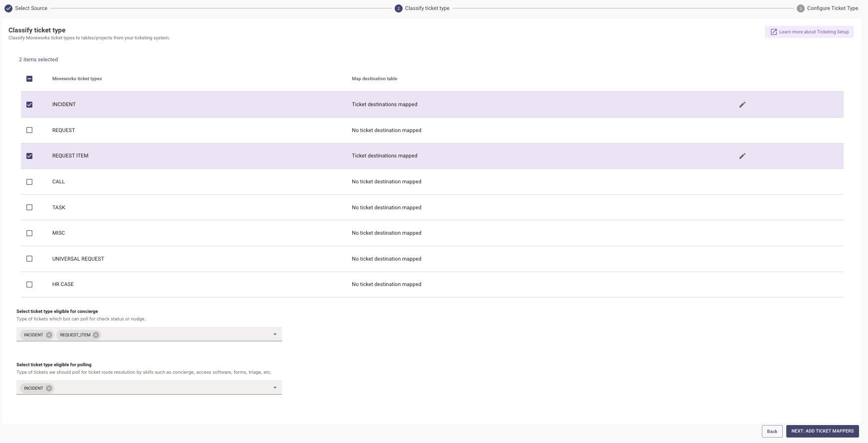Click No ticket destination mapped in CALL row

pos(387,182)
